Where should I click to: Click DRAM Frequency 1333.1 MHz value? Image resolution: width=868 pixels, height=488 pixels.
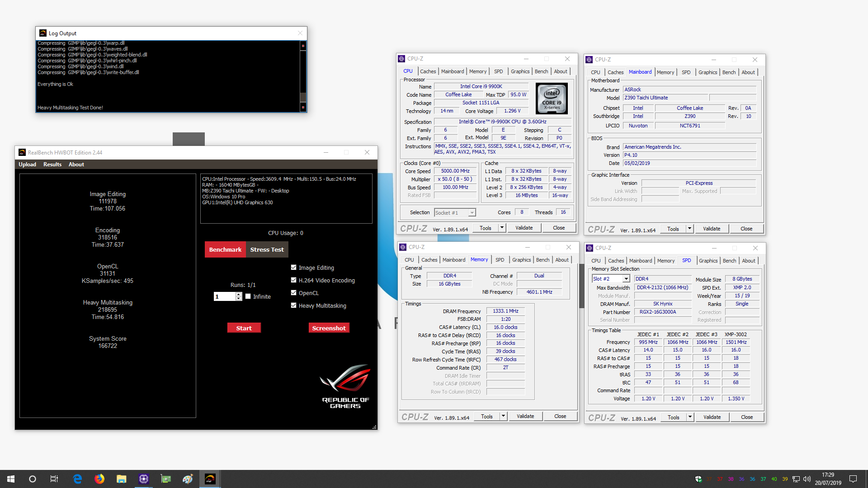[505, 311]
